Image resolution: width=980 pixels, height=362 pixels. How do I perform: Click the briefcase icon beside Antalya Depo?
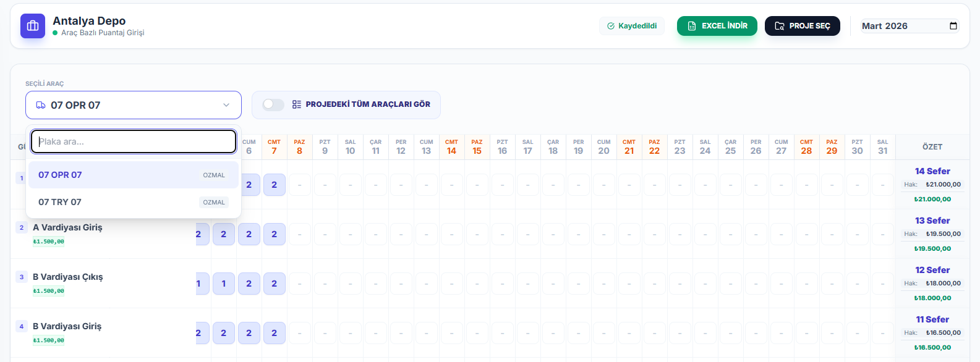click(x=33, y=26)
